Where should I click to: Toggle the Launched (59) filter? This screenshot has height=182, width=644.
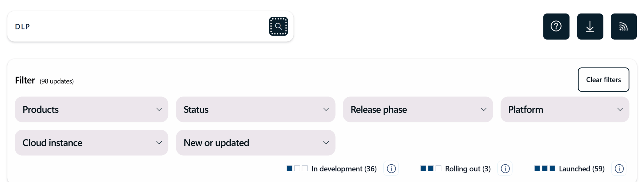pyautogui.click(x=581, y=169)
